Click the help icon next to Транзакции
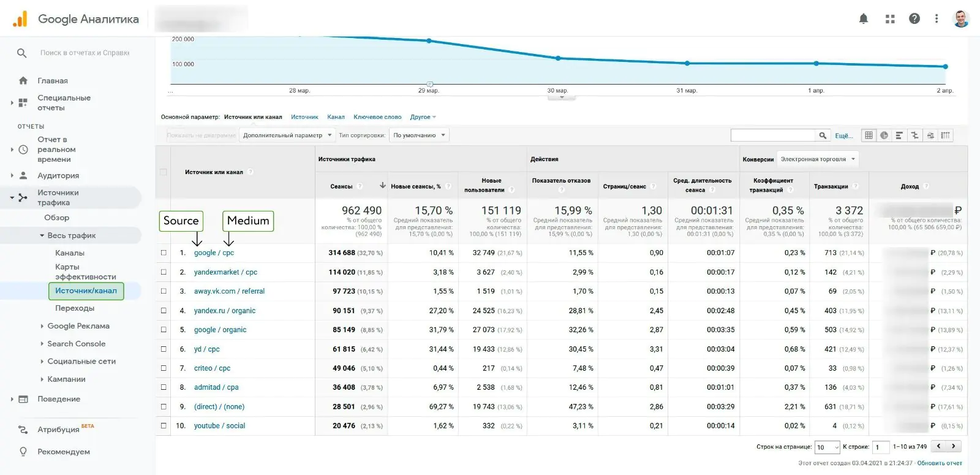 (855, 186)
